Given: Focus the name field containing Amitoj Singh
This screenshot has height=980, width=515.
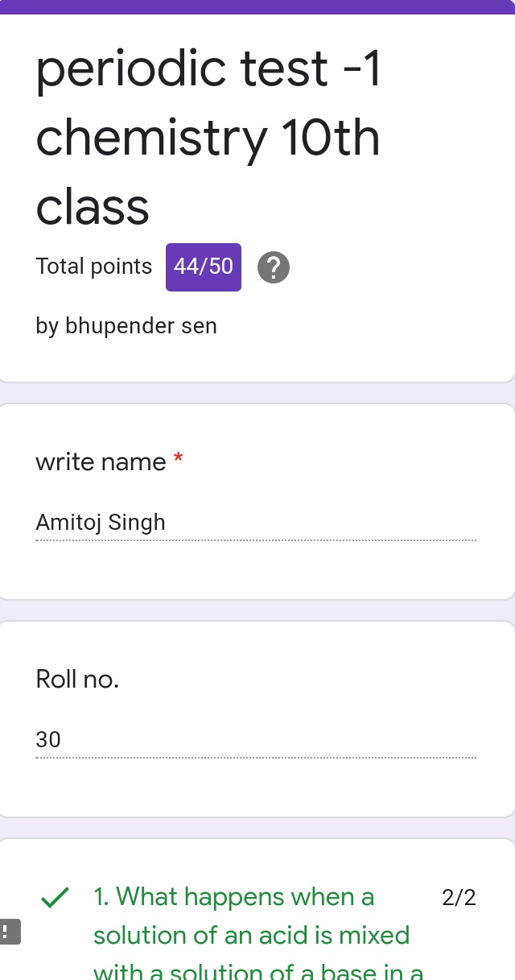Looking at the screenshot, I should 256,523.
